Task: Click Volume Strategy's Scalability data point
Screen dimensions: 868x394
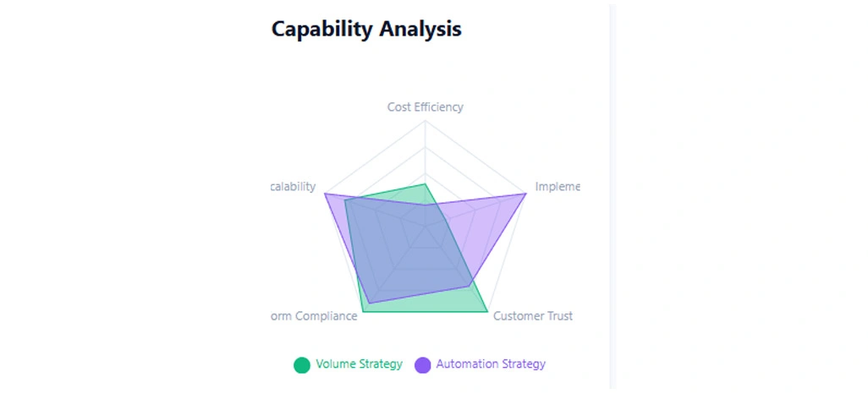Action: tap(345, 200)
